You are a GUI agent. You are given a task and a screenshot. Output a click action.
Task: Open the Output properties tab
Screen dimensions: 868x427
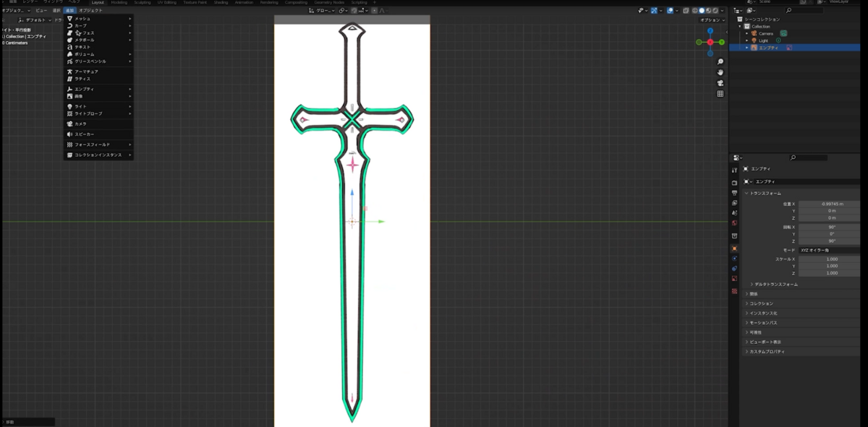[x=734, y=193]
